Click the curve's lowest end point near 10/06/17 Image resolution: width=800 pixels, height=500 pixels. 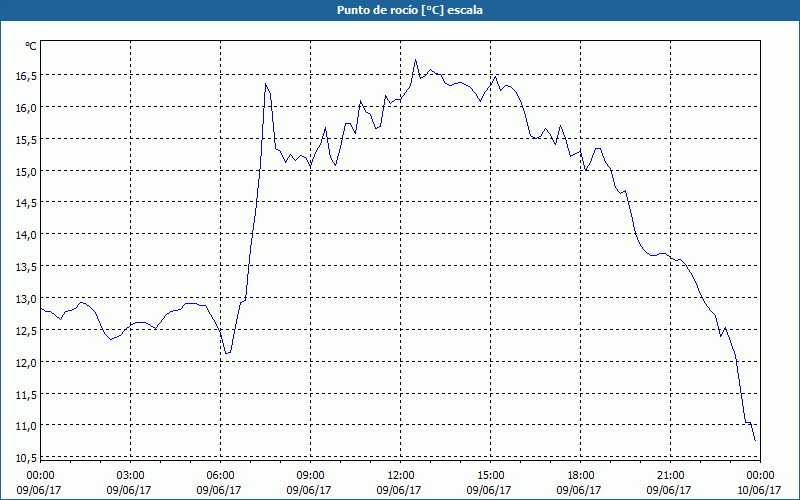click(x=755, y=440)
